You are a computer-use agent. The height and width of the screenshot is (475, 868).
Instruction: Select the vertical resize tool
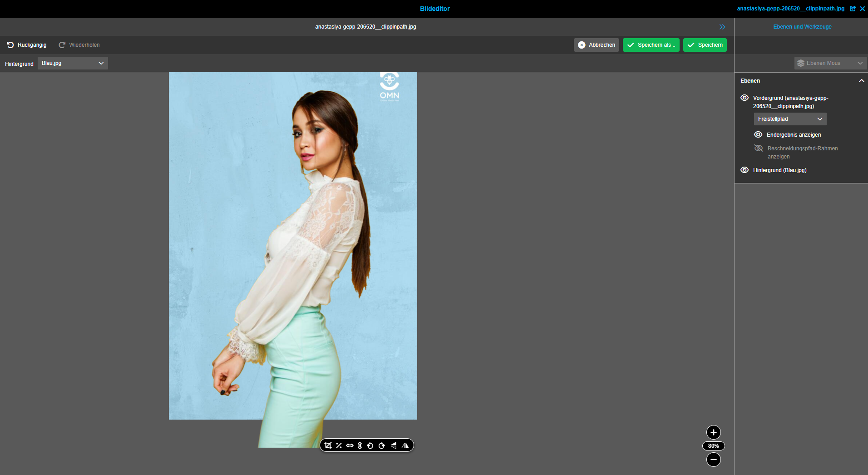[360, 445]
